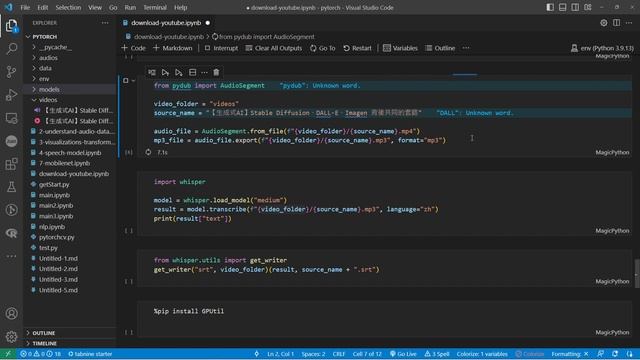Expand the TIMELINE section
This screenshot has height=360, width=640.
[69, 344]
